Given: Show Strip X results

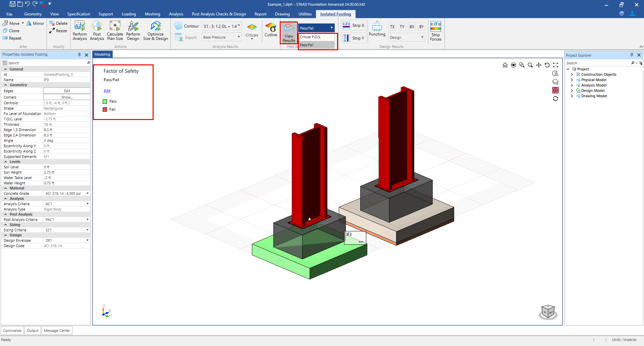Looking at the screenshot, I should [354, 25].
